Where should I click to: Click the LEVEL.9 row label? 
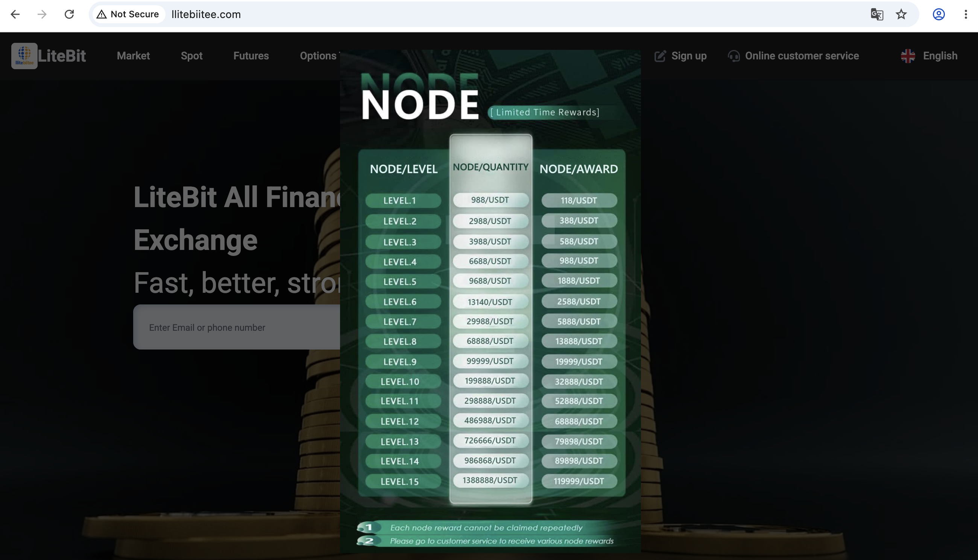click(x=403, y=362)
